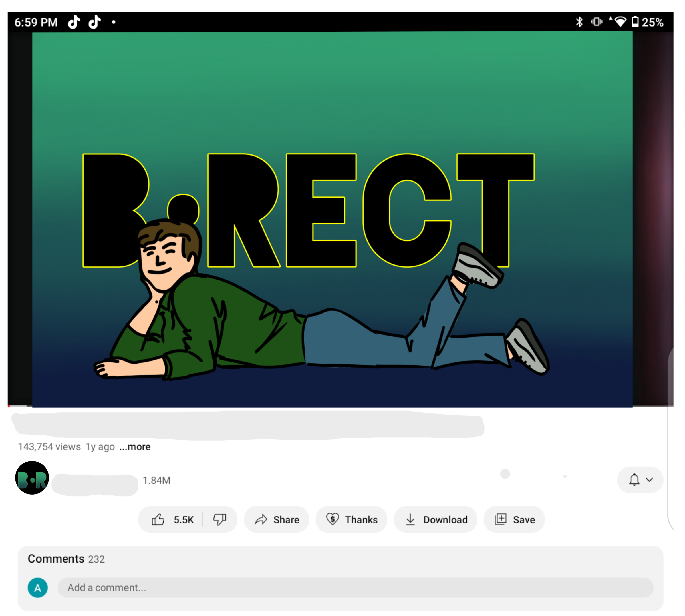Screen dimensions: 685x616
Task: Tap the B.RECT video player frame
Action: point(332,219)
